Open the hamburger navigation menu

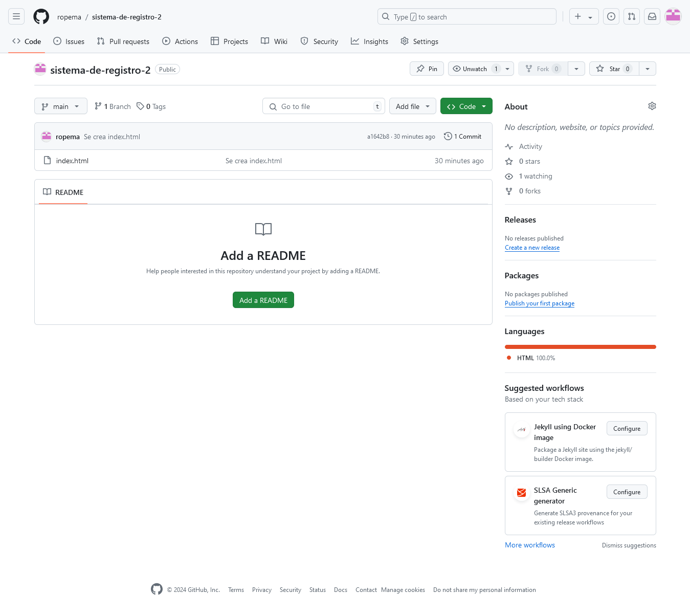coord(16,16)
